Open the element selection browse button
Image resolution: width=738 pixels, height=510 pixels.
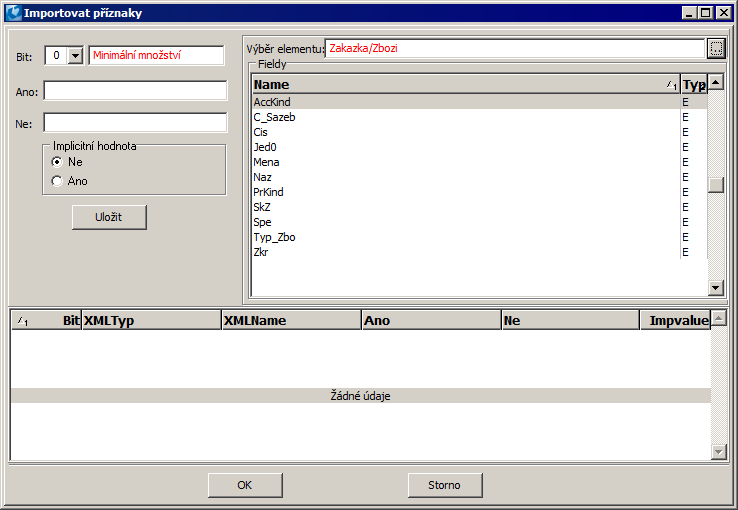click(716, 48)
